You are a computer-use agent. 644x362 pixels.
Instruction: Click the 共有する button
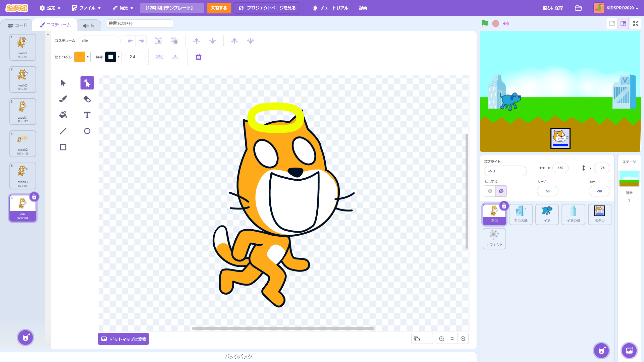[219, 8]
